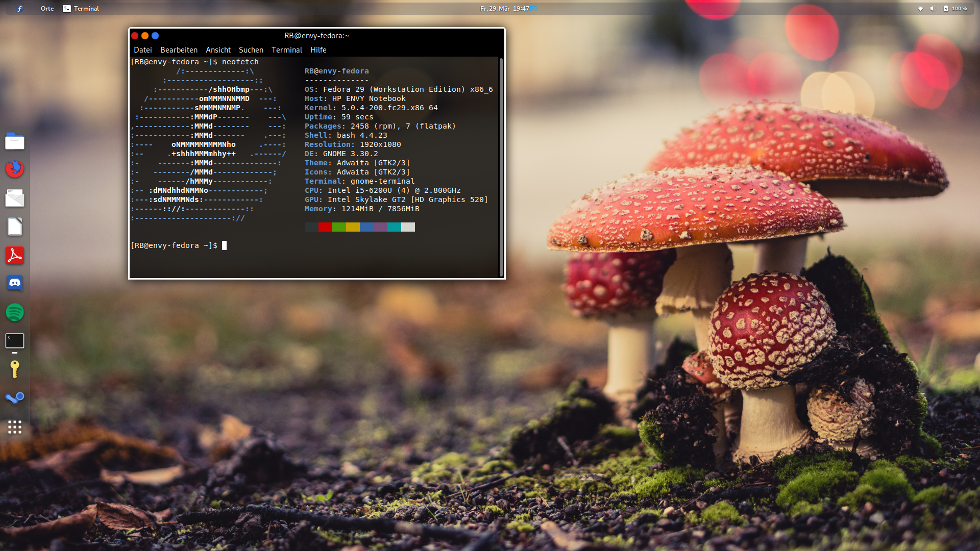Open clock and calendar in top bar
This screenshot has width=980, height=551.
point(504,9)
